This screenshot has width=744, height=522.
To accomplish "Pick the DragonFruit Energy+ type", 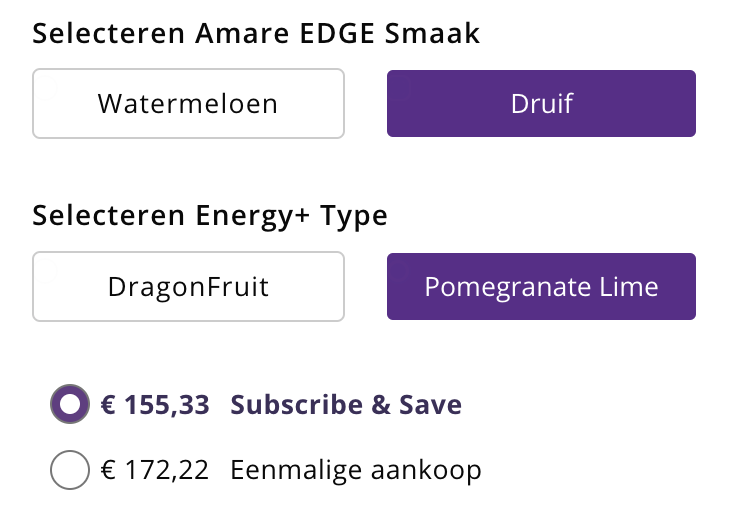I will [188, 287].
